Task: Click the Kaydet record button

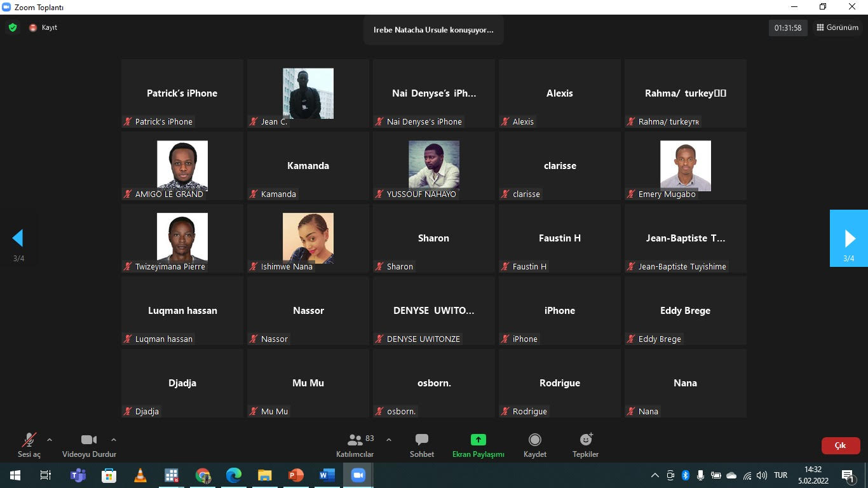Action: click(535, 445)
